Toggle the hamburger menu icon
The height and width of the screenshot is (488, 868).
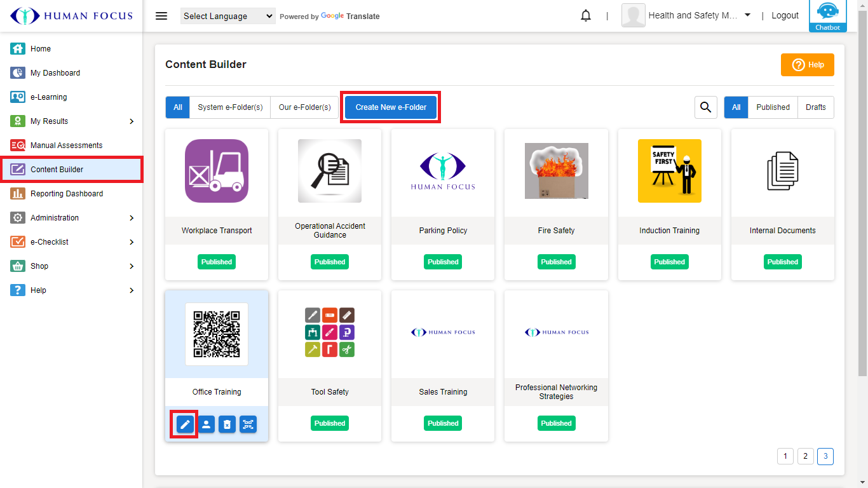(161, 16)
